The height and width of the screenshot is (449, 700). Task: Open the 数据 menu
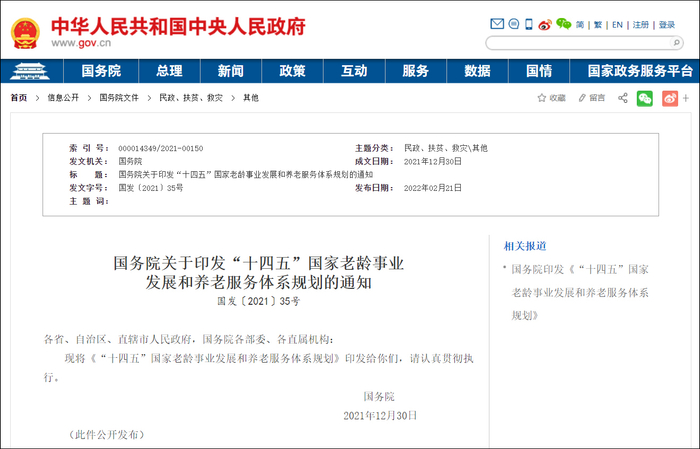[x=477, y=71]
